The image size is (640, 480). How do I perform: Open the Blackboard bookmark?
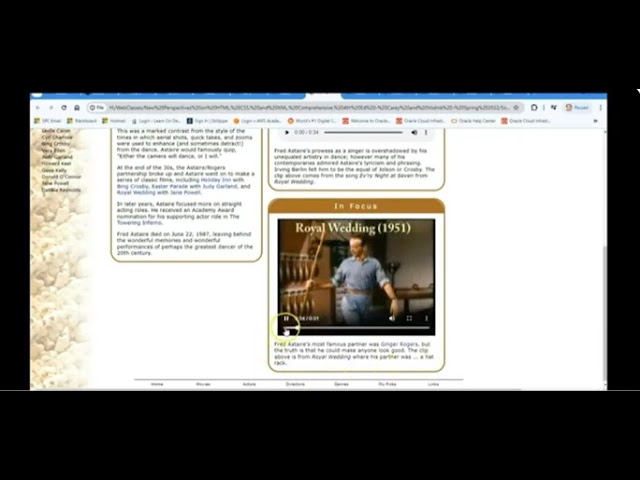[x=82, y=121]
